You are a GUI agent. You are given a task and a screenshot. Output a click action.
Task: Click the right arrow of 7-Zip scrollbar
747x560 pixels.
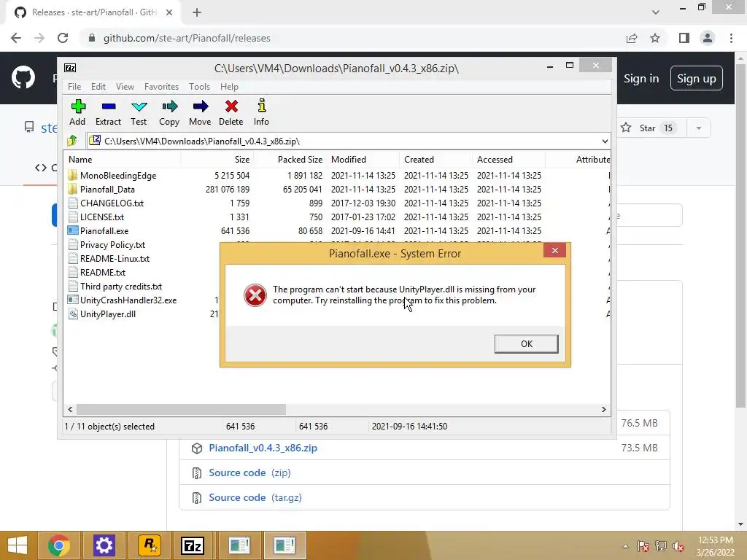tap(603, 410)
